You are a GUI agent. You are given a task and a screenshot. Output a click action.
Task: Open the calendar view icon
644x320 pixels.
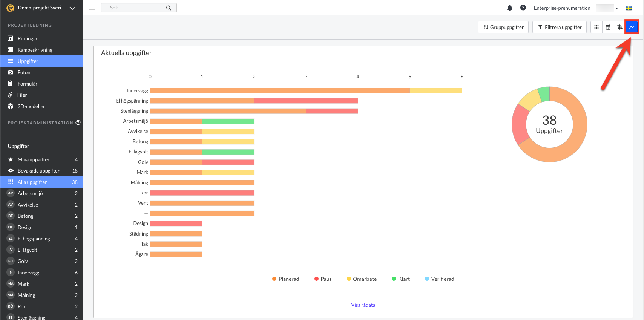point(608,27)
